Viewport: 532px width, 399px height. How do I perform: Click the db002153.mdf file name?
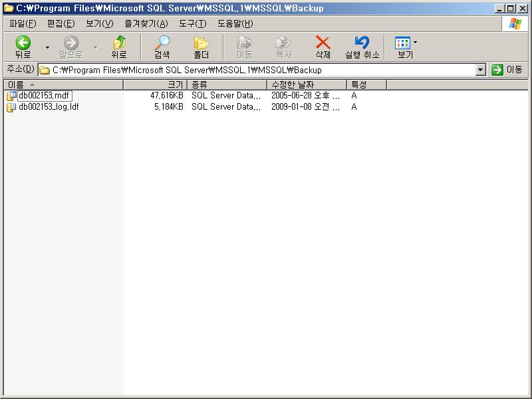click(45, 96)
